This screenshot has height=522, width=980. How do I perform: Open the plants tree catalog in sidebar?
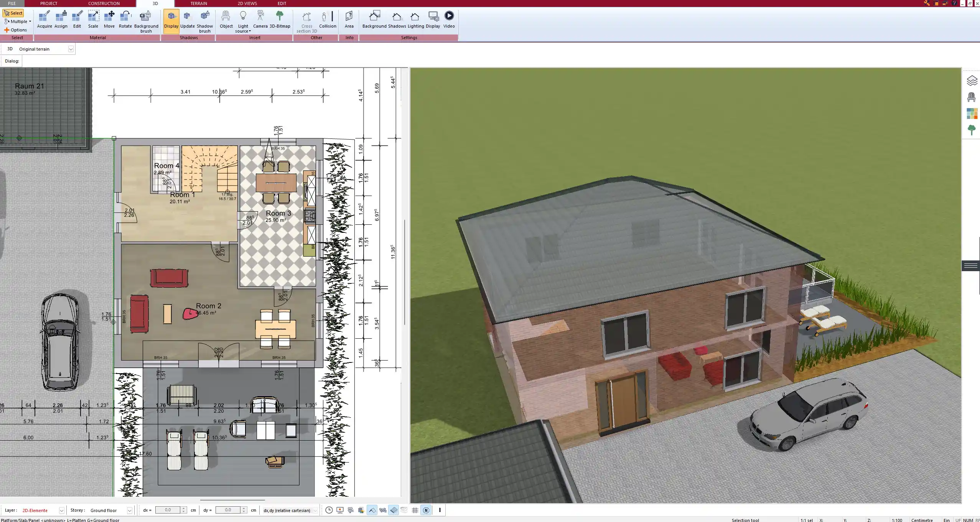972,130
